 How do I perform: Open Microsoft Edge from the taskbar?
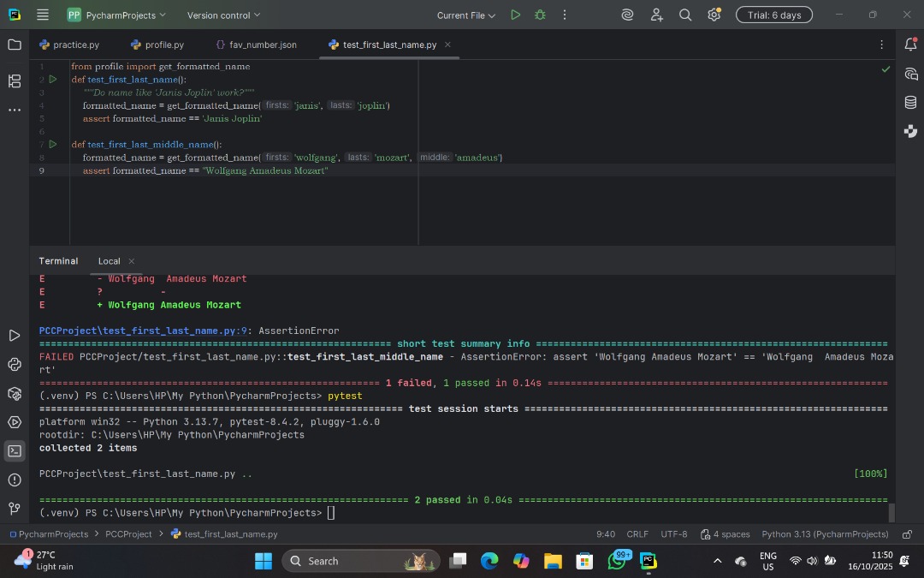tap(489, 561)
